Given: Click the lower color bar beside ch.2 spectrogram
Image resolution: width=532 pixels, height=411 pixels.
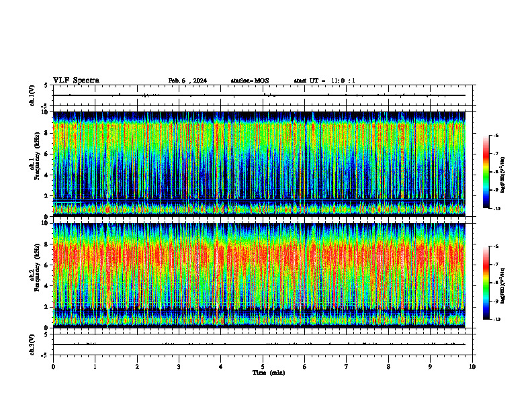Looking at the screenshot, I should click(x=486, y=283).
